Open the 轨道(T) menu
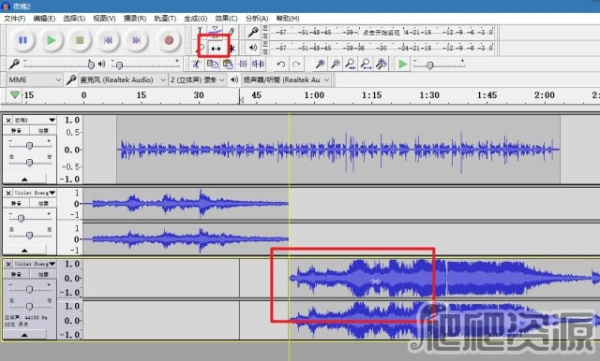 tap(165, 18)
